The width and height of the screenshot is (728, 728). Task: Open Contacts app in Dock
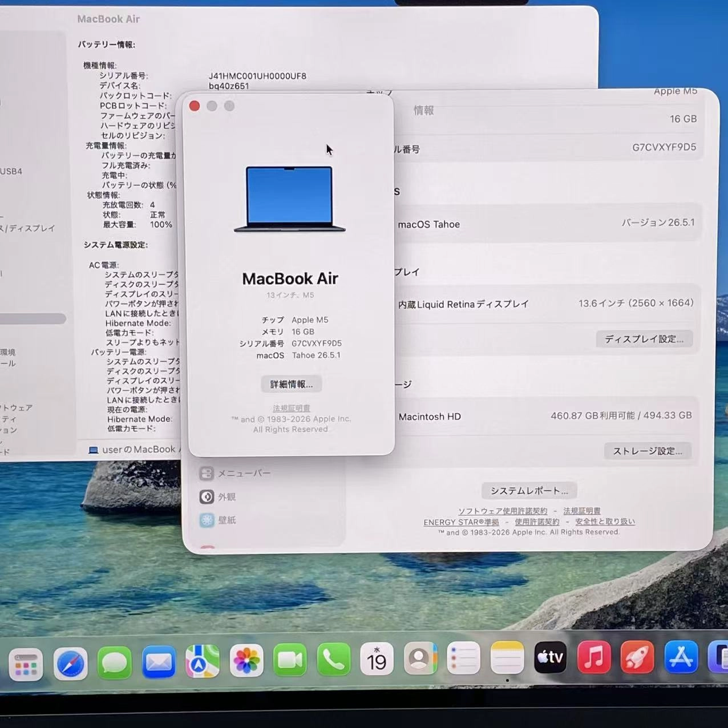420,658
